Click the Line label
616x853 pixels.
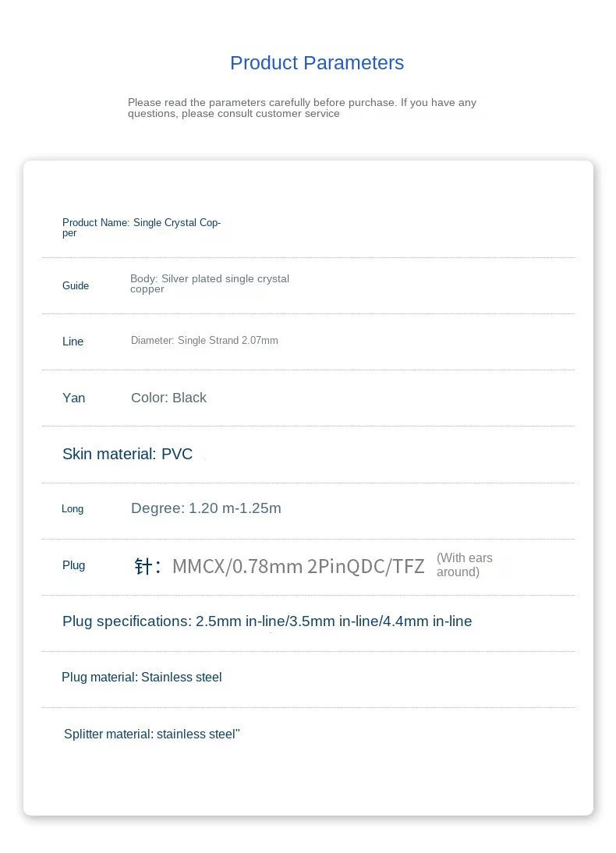point(73,342)
